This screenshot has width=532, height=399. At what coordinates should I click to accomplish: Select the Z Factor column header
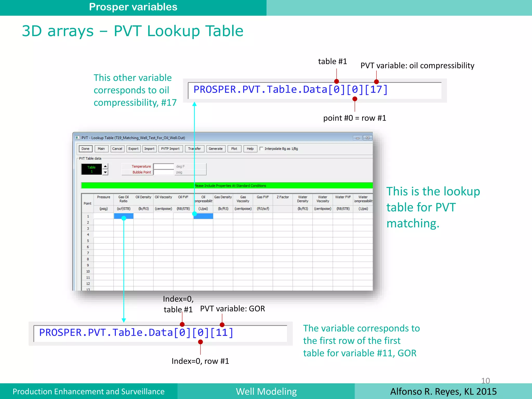click(x=283, y=199)
